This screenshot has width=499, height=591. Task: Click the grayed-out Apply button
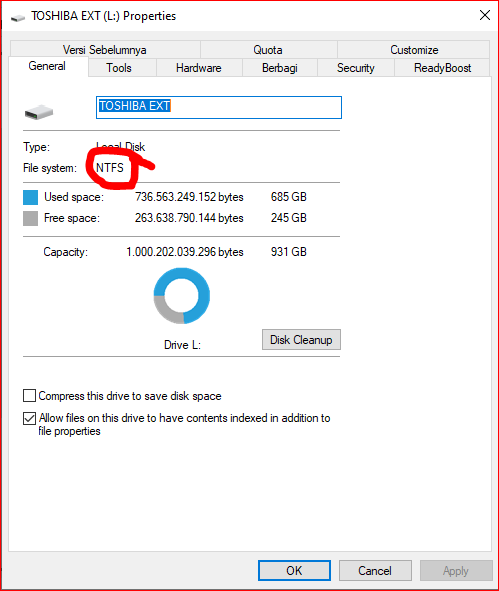(456, 570)
